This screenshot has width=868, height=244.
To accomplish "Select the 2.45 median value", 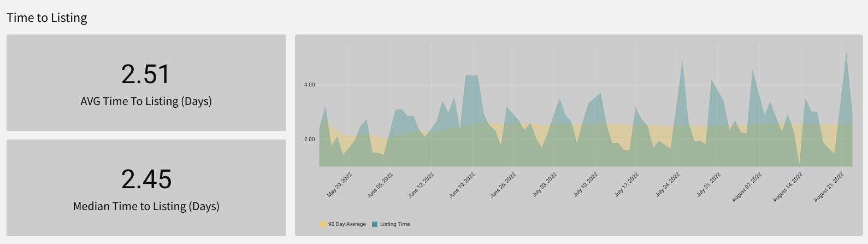I will point(146,179).
